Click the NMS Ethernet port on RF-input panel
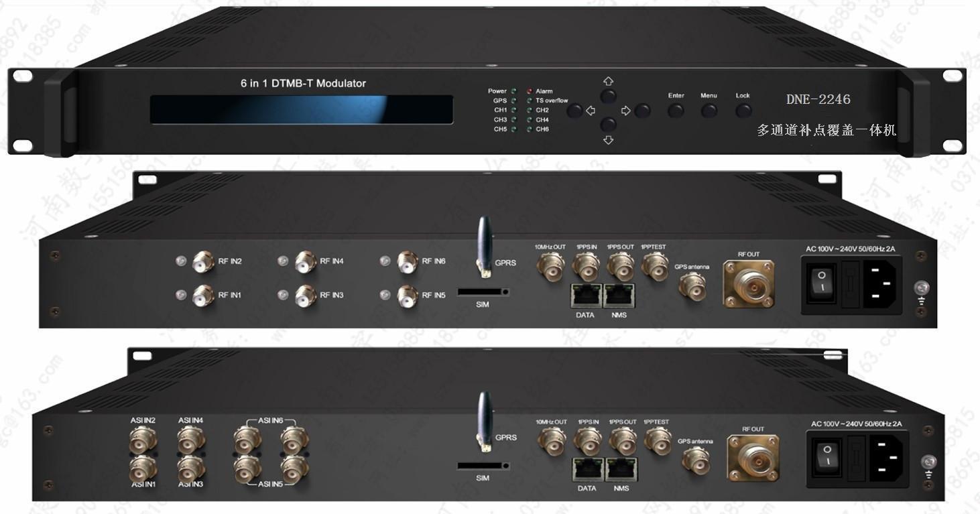The image size is (980, 514). tap(619, 296)
